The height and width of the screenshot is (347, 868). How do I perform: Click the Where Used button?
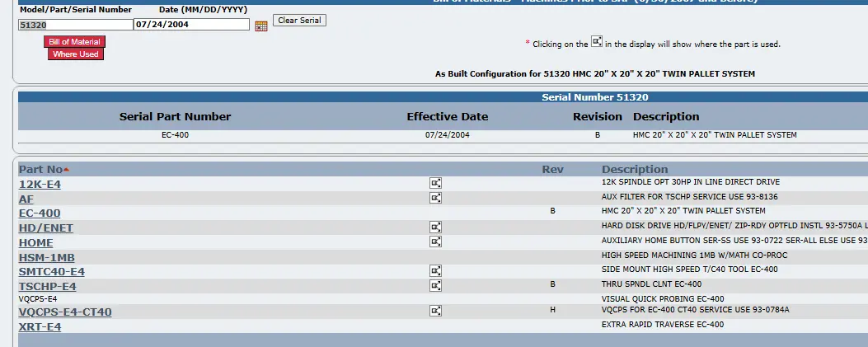pos(76,54)
